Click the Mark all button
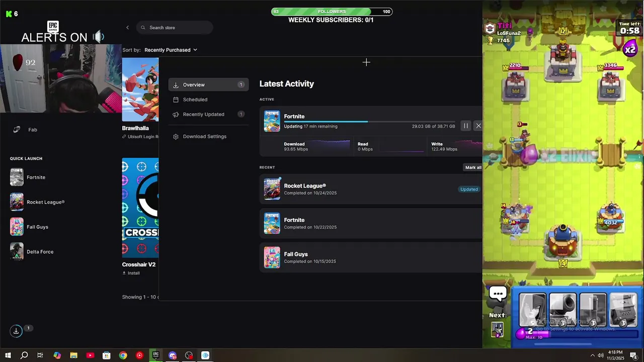The width and height of the screenshot is (644, 362). 473,167
